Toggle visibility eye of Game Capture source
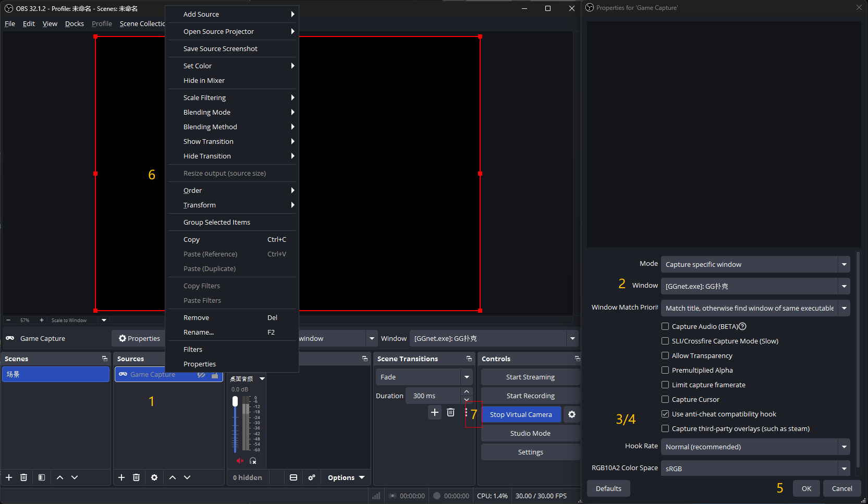 (201, 375)
